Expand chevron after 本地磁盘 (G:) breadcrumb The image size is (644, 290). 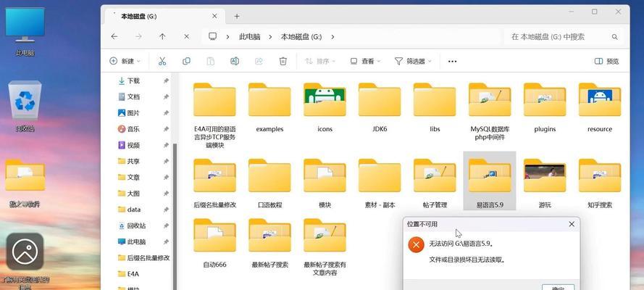(x=333, y=36)
